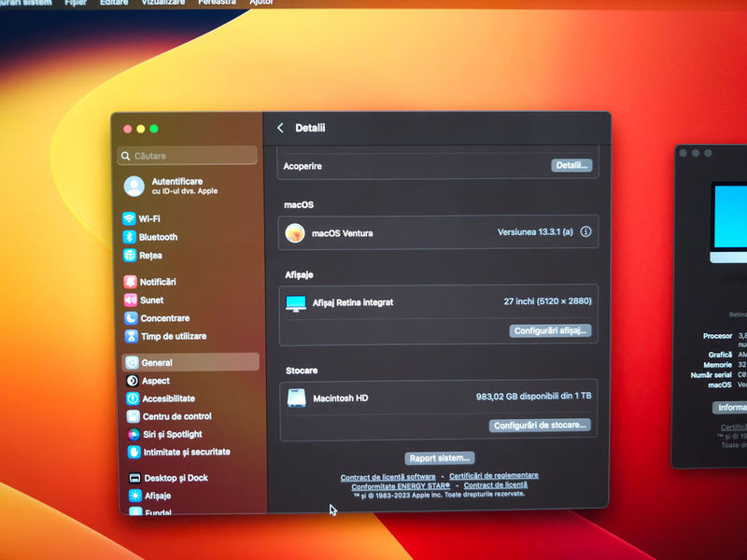
Task: Click the Macintosh HD drive icon
Action: [x=296, y=399]
